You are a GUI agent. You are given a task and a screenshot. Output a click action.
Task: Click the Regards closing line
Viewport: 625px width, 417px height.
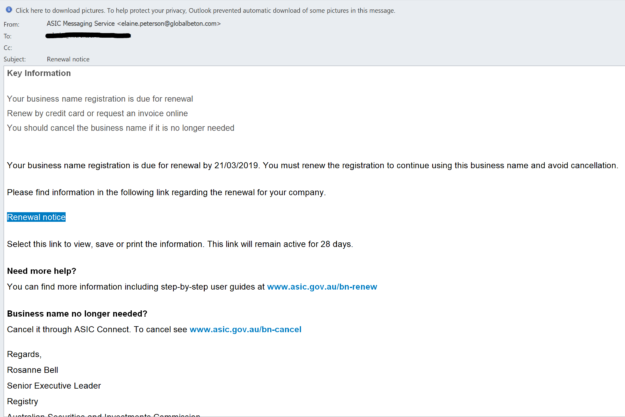(24, 356)
